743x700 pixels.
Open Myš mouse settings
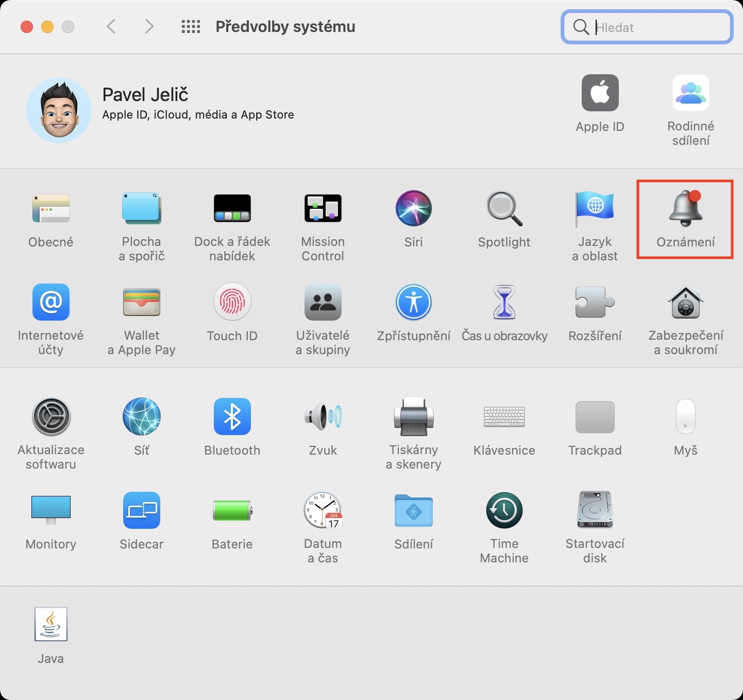[x=686, y=416]
